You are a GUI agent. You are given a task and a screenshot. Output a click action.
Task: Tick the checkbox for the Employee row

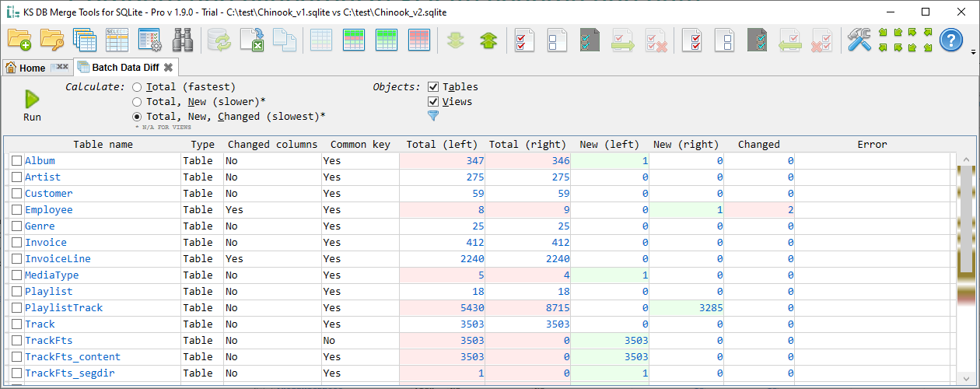coord(16,210)
